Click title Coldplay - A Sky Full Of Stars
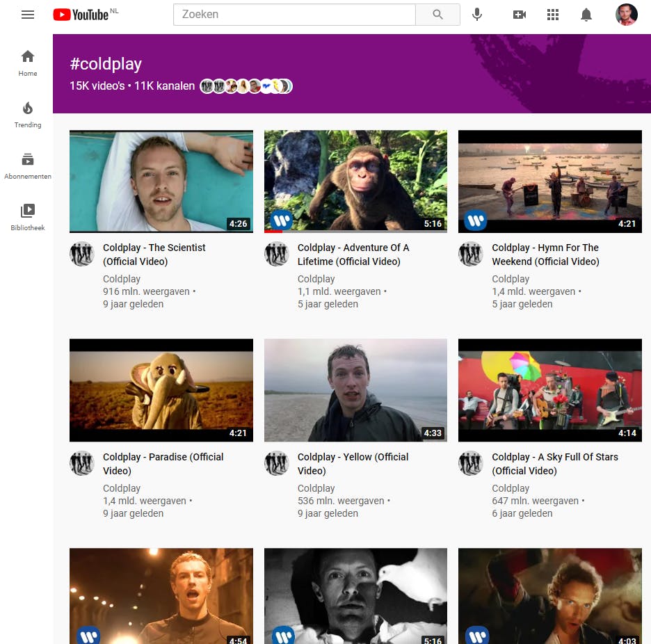This screenshot has height=644, width=651. 555,464
